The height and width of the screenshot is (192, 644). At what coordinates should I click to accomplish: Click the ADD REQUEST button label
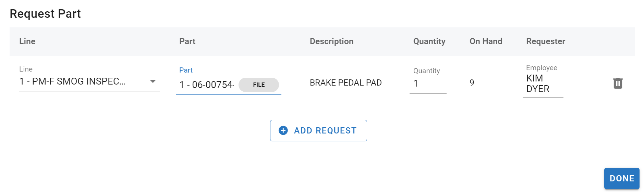(325, 130)
